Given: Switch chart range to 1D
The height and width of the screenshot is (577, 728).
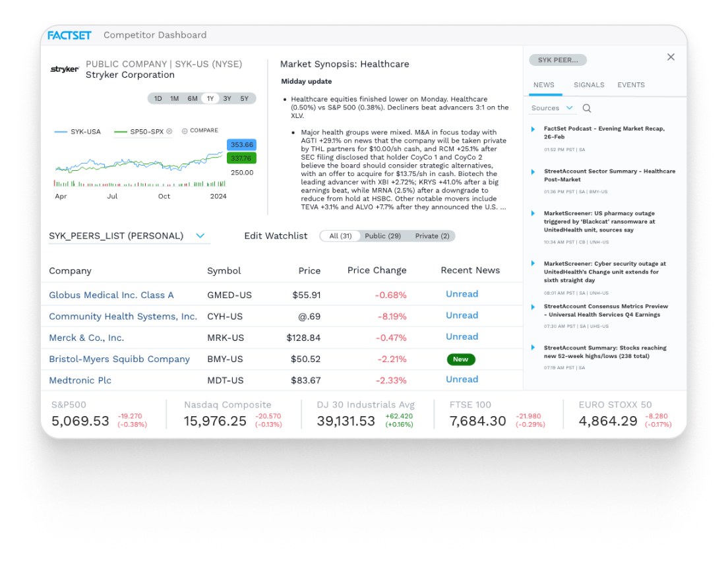Looking at the screenshot, I should (158, 99).
